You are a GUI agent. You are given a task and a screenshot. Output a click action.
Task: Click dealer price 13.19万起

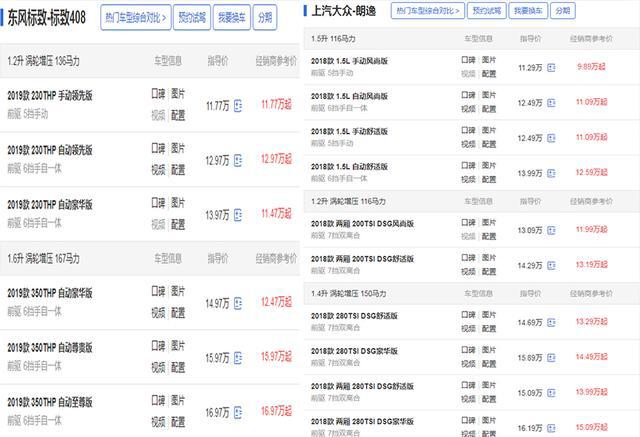point(591,265)
